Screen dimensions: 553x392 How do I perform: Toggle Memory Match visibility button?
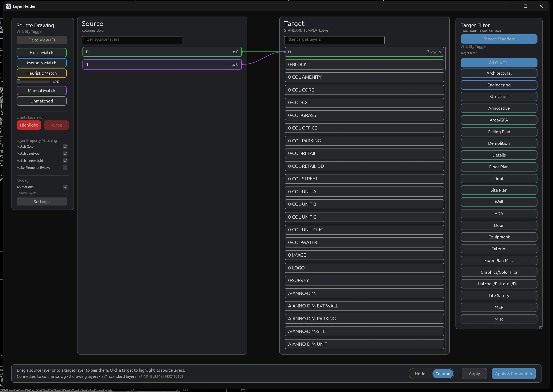pos(42,63)
